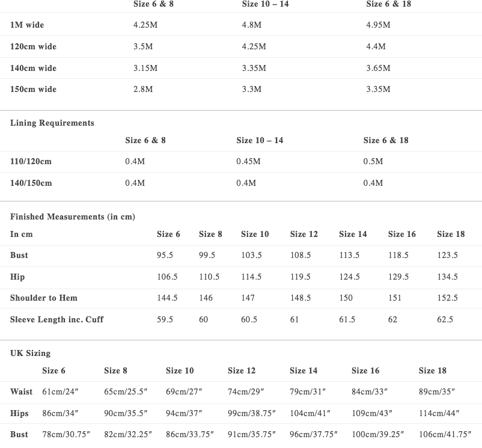Click the Size 12 finished measurements header
This screenshot has height=448, width=482.
coord(304,235)
